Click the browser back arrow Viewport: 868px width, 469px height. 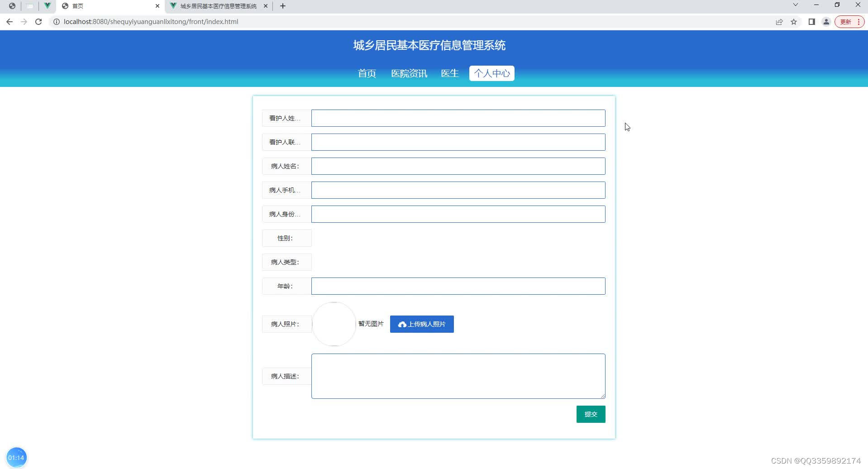coord(10,22)
